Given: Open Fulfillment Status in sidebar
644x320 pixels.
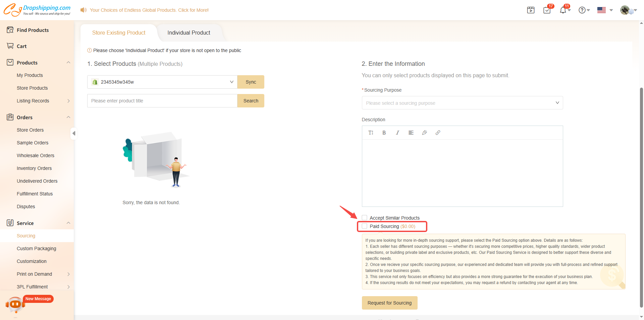Looking at the screenshot, I should 35,194.
